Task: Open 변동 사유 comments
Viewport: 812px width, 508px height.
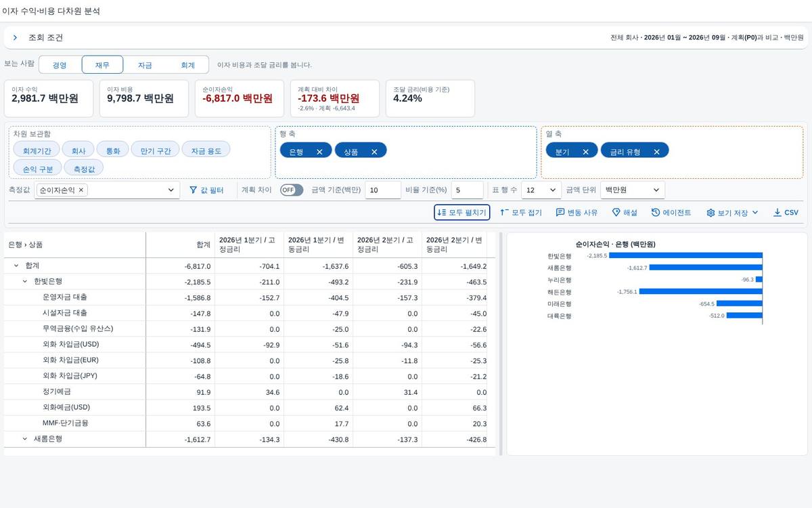Action: tap(577, 212)
